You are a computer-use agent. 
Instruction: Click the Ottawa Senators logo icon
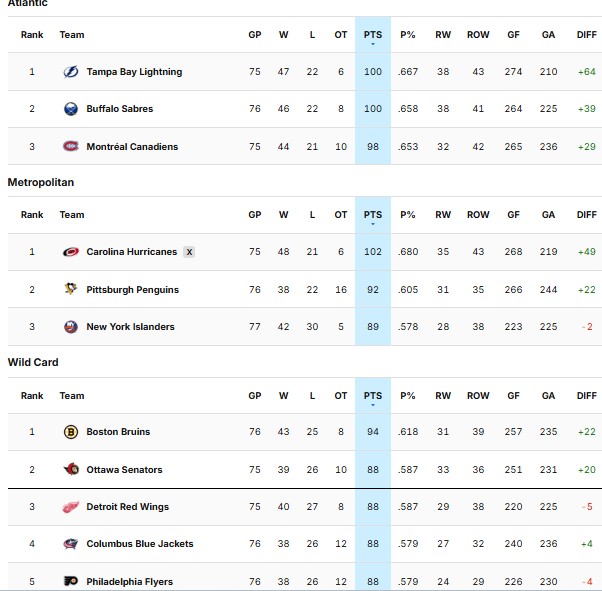[x=71, y=470]
